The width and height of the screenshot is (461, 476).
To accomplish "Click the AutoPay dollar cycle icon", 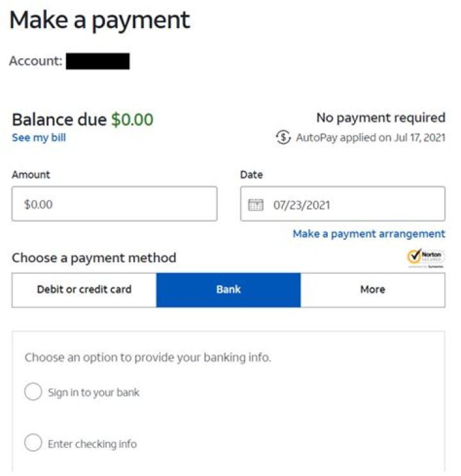I will (x=283, y=138).
